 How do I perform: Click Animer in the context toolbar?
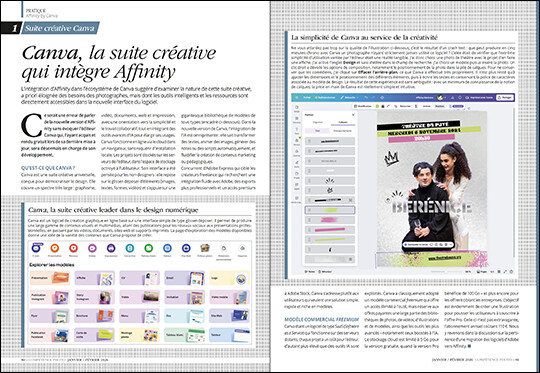pos(426,106)
